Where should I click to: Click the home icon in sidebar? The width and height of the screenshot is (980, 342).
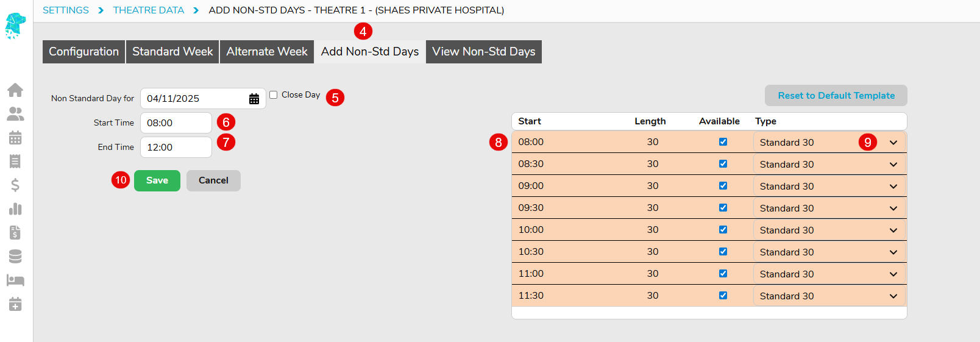tap(15, 90)
